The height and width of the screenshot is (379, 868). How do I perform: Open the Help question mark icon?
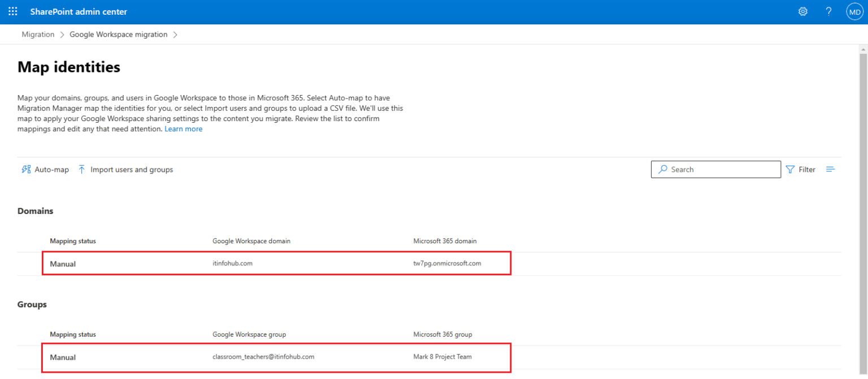(828, 11)
